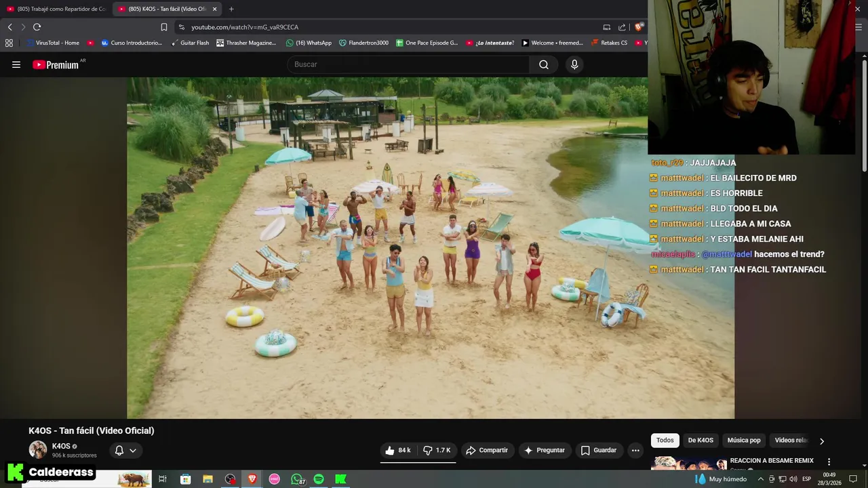Open the network icon in the tray
Viewport: 868px width, 488px height.
pyautogui.click(x=782, y=479)
